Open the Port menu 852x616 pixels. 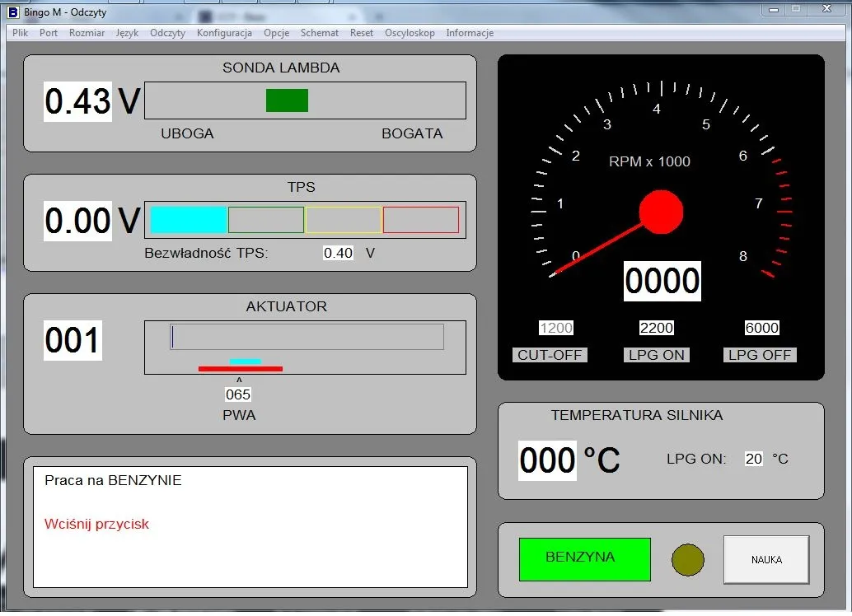(x=48, y=33)
